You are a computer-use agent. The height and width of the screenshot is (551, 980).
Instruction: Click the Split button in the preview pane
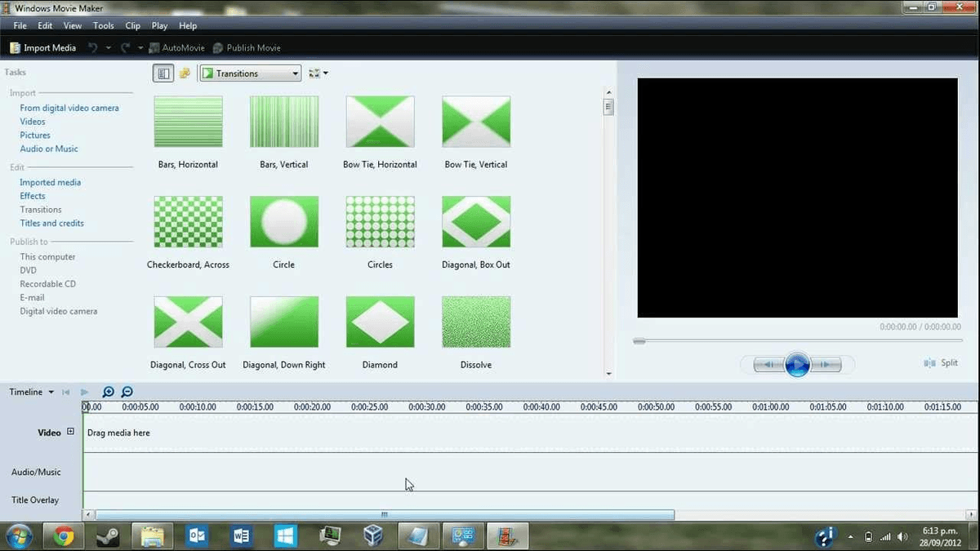pyautogui.click(x=939, y=362)
